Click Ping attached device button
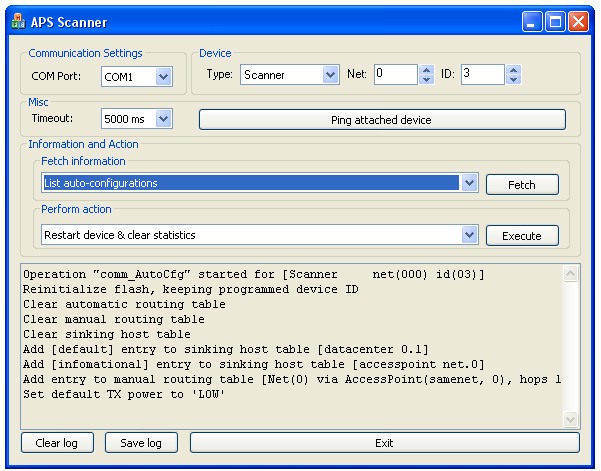This screenshot has height=471, width=601. [382, 120]
